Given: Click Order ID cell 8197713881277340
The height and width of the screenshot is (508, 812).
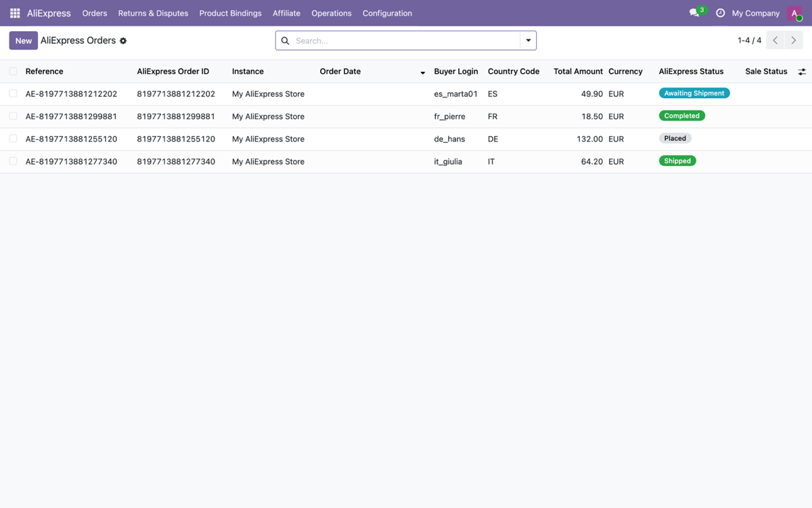Looking at the screenshot, I should [x=176, y=162].
